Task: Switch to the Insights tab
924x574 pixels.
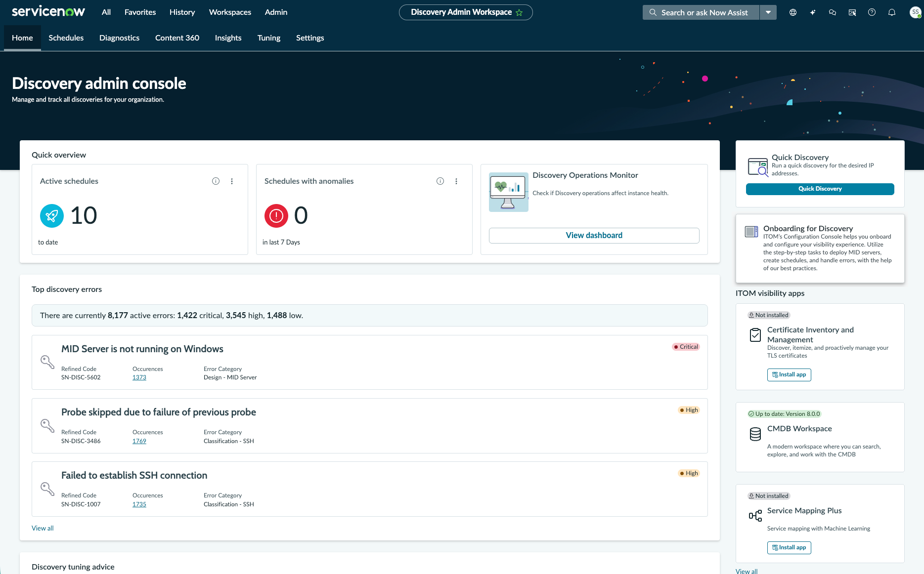Action: click(x=228, y=38)
